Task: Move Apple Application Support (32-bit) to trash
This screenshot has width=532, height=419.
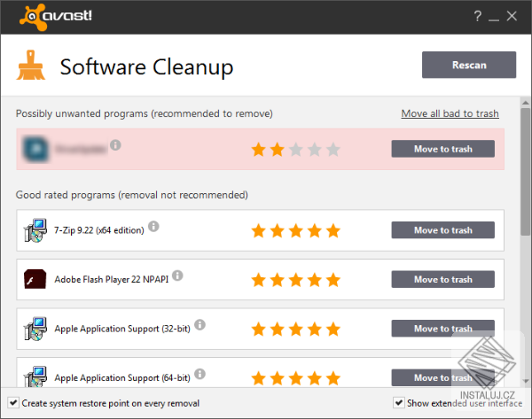Action: click(442, 329)
